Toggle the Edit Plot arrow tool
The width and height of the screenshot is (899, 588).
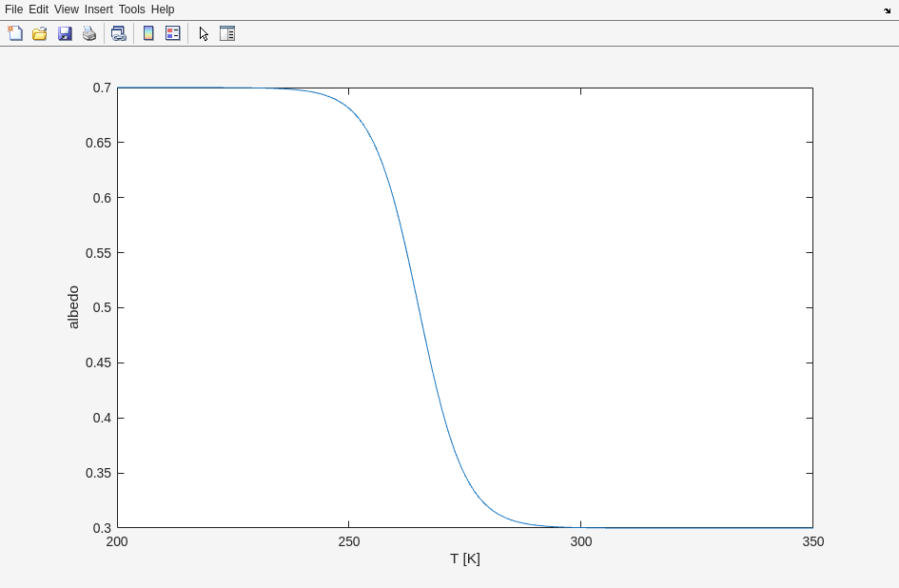point(204,33)
